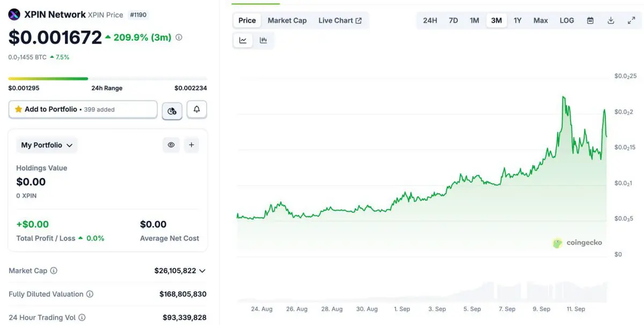This screenshot has width=644, height=325.
Task: Expand the Market Cap value chevron
Action: pos(202,271)
